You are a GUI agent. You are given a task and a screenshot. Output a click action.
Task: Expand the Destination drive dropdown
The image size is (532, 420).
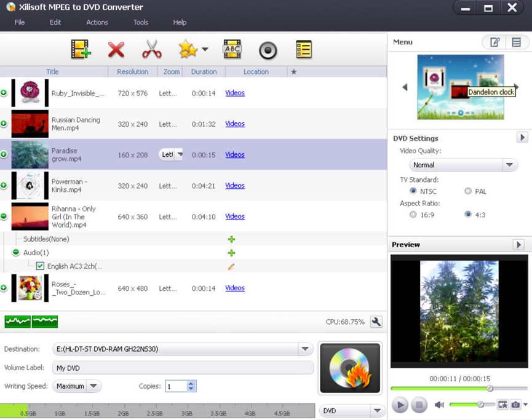(305, 349)
